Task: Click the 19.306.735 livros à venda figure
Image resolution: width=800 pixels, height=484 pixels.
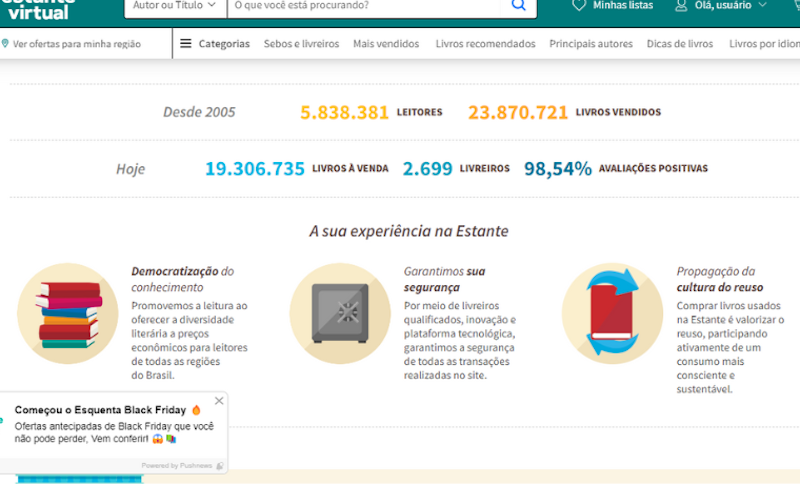Action: point(255,169)
